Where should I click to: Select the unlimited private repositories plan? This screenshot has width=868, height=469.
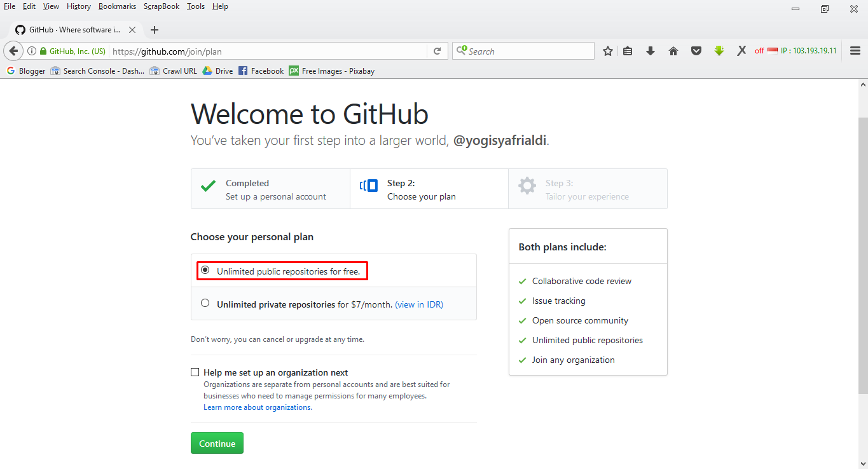click(x=205, y=302)
